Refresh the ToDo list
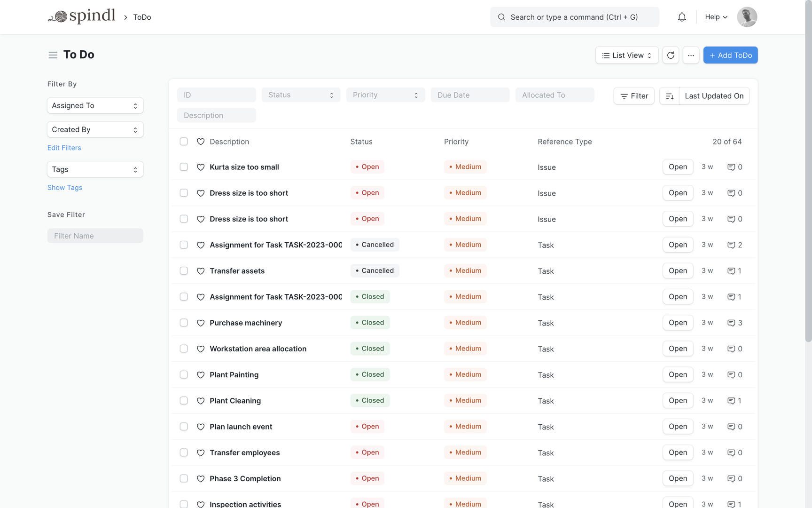 671,55
